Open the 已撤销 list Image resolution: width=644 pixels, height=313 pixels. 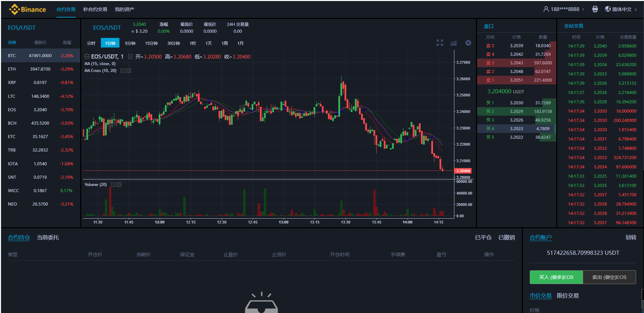point(507,238)
